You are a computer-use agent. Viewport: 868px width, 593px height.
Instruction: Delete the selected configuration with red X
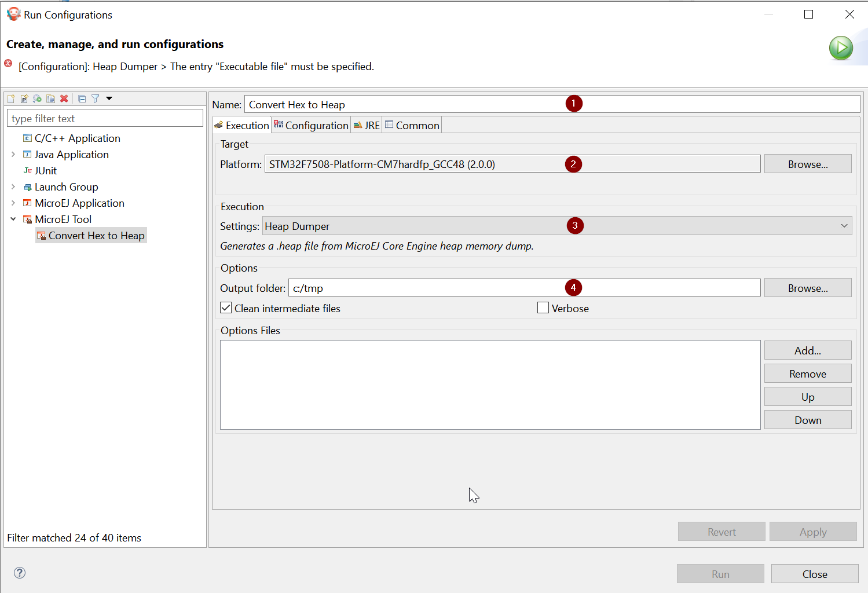tap(64, 99)
